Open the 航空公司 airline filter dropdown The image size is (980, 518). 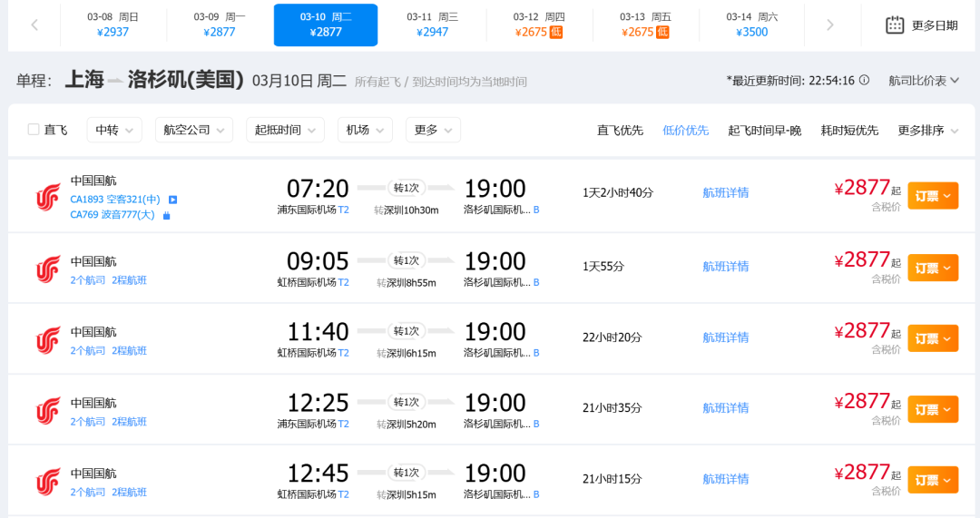coord(193,130)
